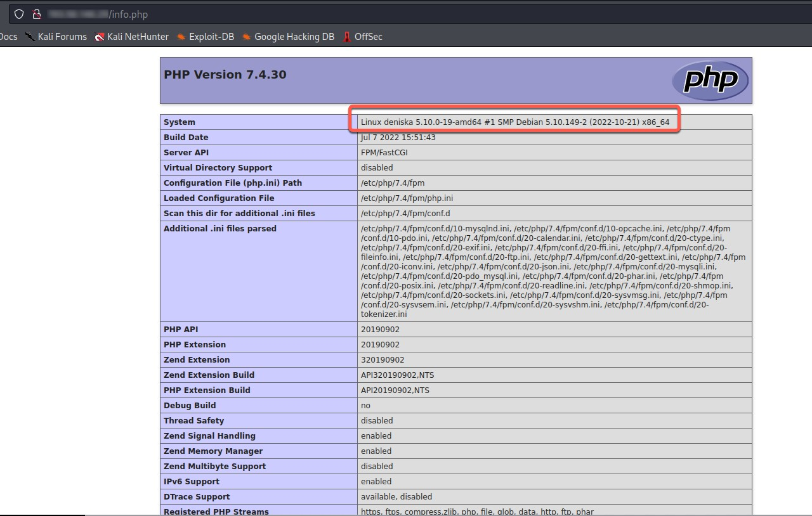This screenshot has width=812, height=516.
Task: Open the Kali NetHunter bookmark
Action: coord(131,37)
